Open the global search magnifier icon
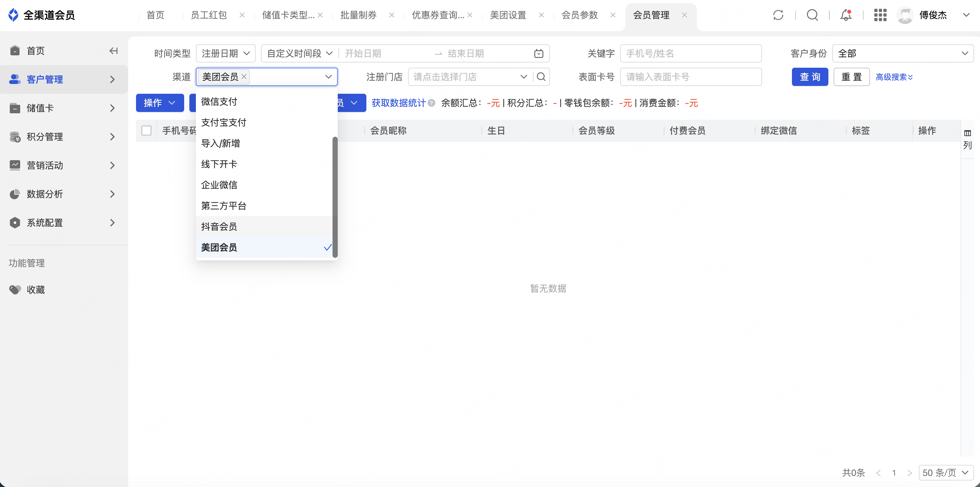 point(812,15)
